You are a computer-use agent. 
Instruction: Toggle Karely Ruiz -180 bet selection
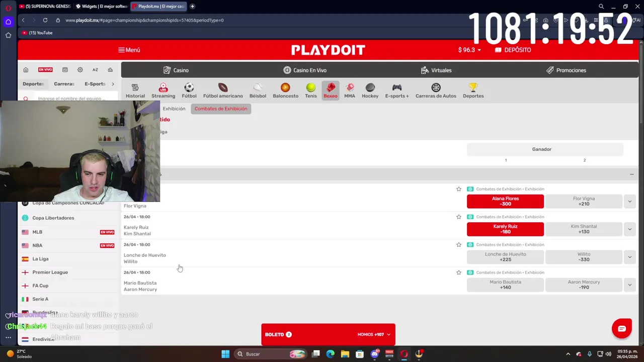click(x=505, y=229)
